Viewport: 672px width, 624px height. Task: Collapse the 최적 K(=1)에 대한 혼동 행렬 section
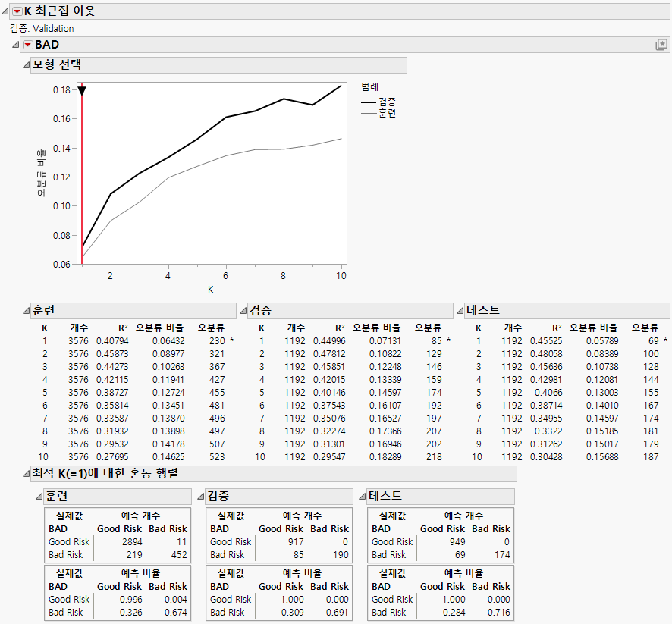pos(25,474)
